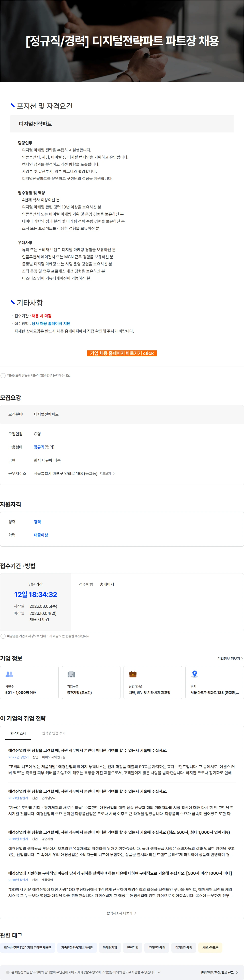244x980 pixels.
Task: Open 기업정보 더보기 link
Action: (x=230, y=659)
